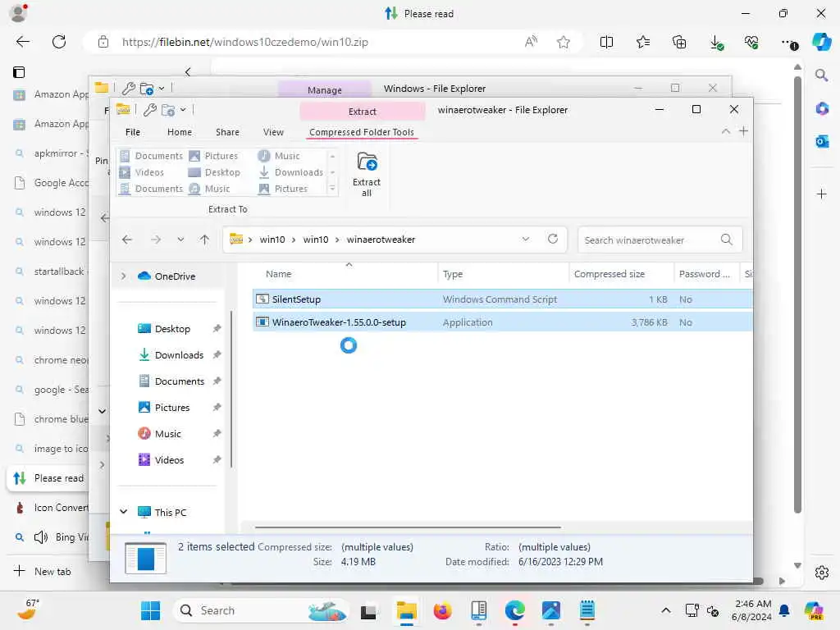Expand the OneDrive tree node

[124, 276]
